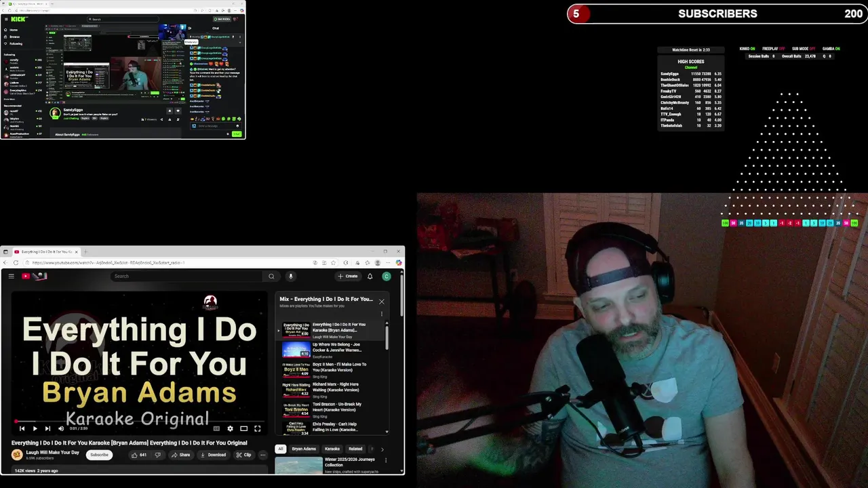Play the karaoke video
The width and height of the screenshot is (868, 488).
[35, 428]
